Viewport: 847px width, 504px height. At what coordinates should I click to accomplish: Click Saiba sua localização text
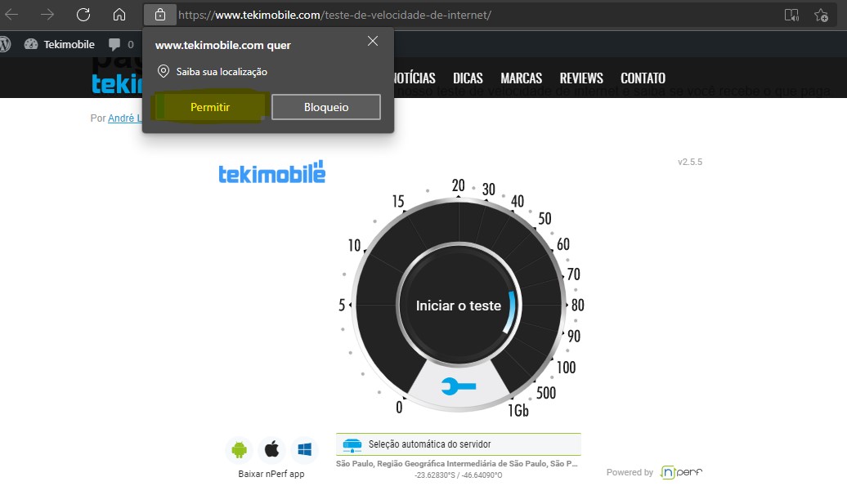coord(222,72)
